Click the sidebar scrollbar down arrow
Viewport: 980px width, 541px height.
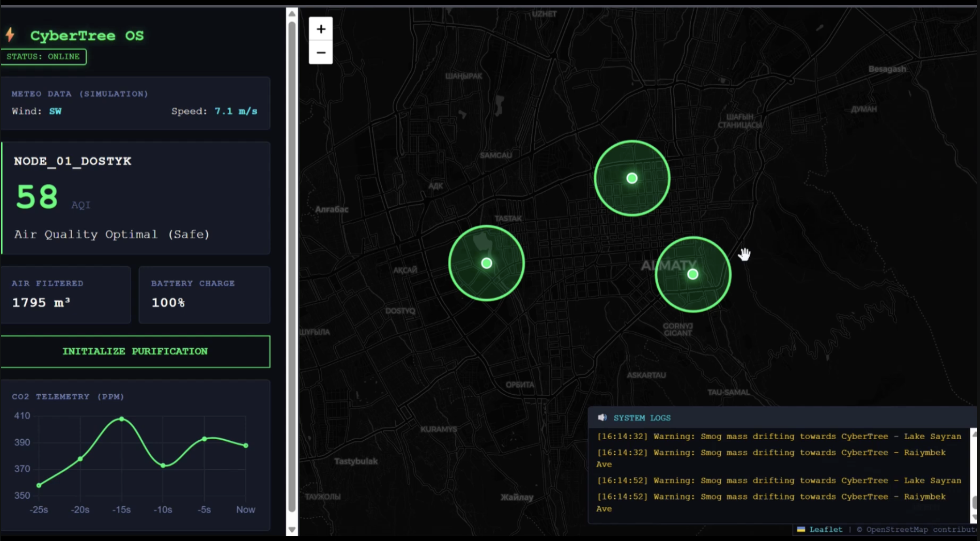pos(292,530)
